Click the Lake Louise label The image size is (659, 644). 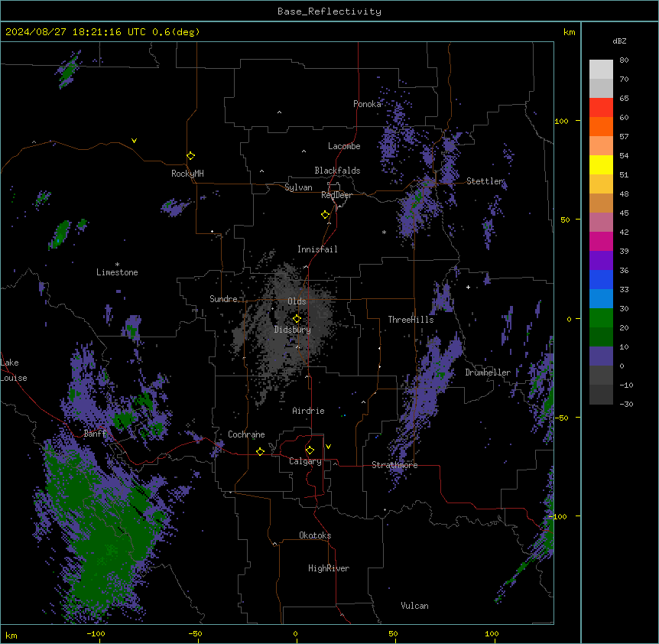point(14,370)
